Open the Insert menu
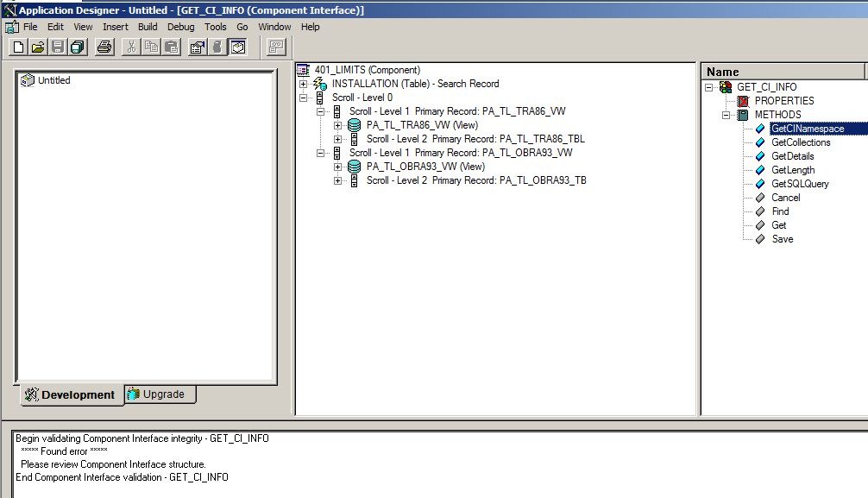 [x=115, y=27]
